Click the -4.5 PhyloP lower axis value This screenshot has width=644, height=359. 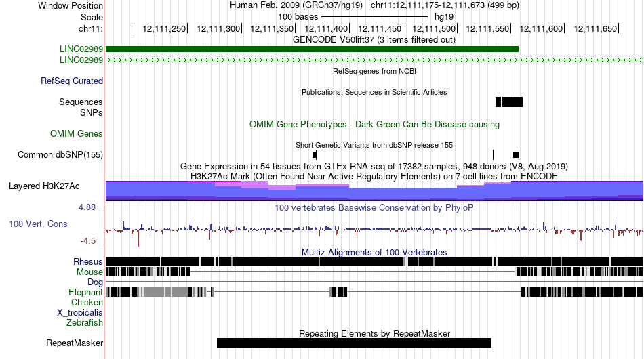pos(88,241)
